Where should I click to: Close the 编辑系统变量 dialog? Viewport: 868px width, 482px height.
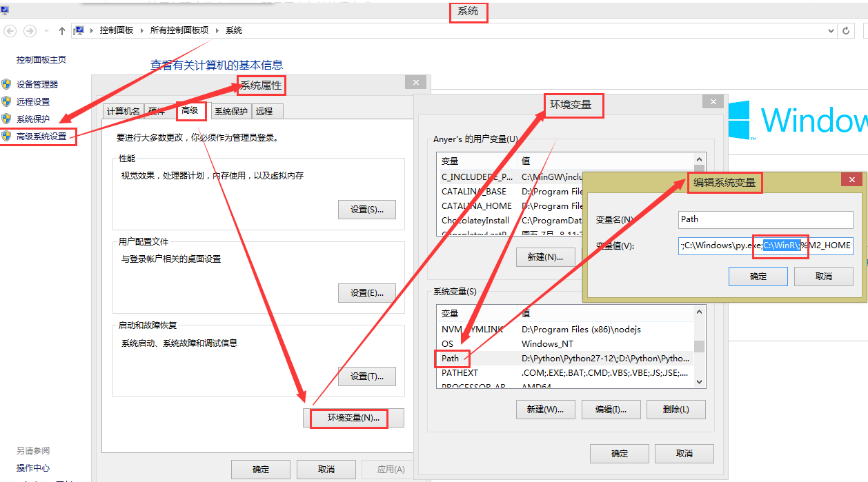click(851, 179)
